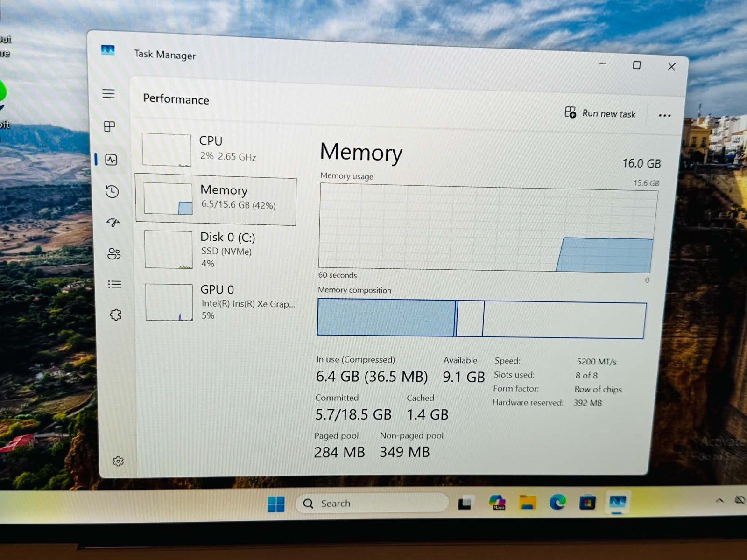The image size is (747, 560).
Task: Open Task Manager Settings gear icon
Action: tap(118, 461)
